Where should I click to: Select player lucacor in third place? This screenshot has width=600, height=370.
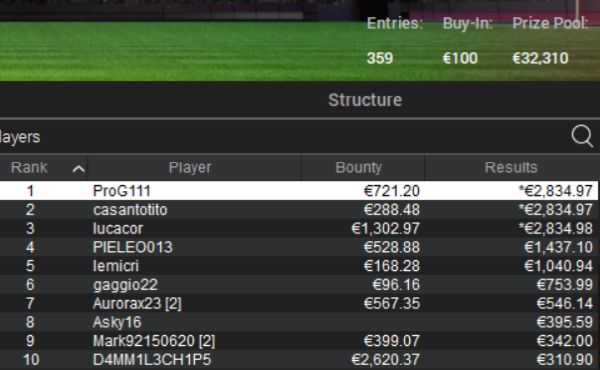pyautogui.click(x=299, y=228)
